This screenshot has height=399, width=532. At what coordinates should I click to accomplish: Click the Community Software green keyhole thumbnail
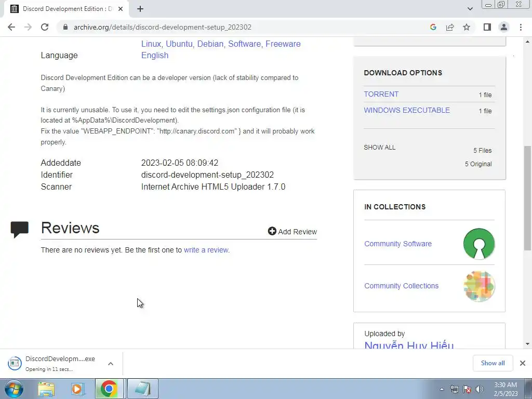[478, 244]
